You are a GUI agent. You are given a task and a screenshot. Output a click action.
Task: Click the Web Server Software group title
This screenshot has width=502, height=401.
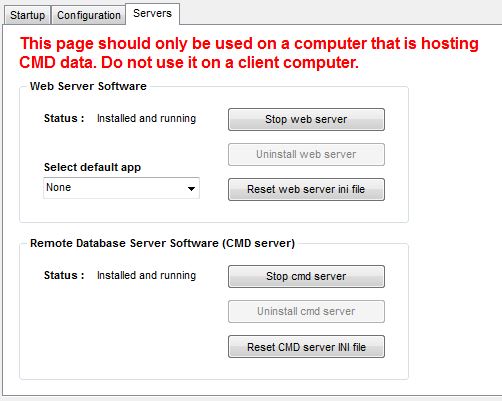(x=88, y=86)
